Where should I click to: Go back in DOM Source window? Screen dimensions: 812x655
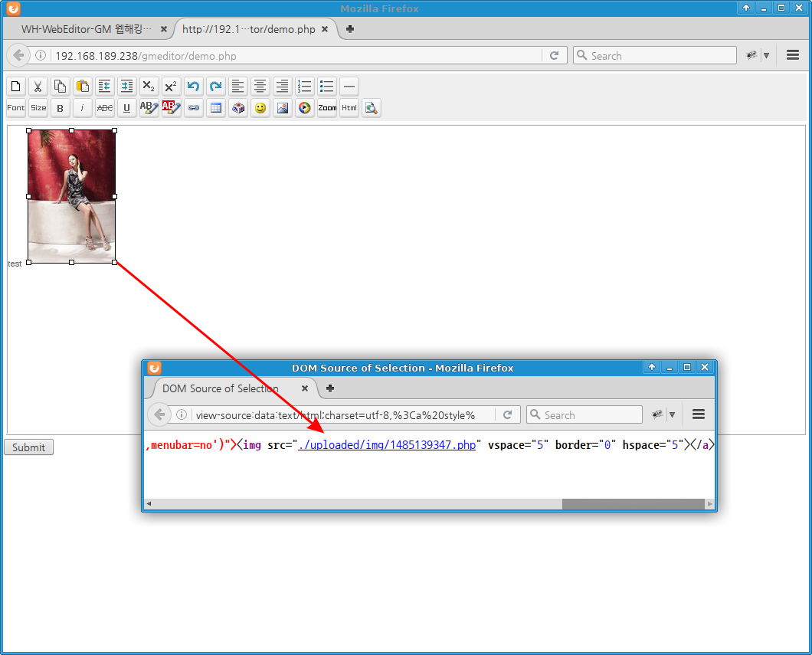pyautogui.click(x=159, y=414)
